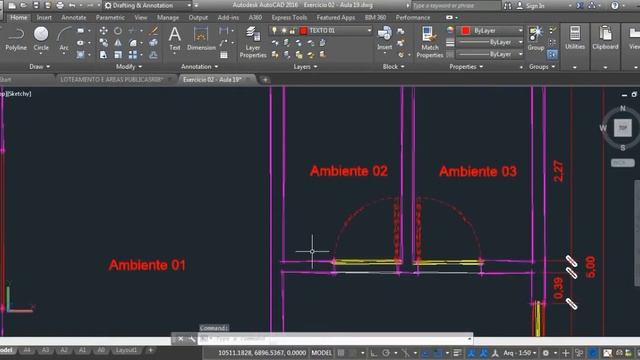Image resolution: width=640 pixels, height=360 pixels.
Task: Toggle Ortho mode in status bar
Action: point(373,353)
